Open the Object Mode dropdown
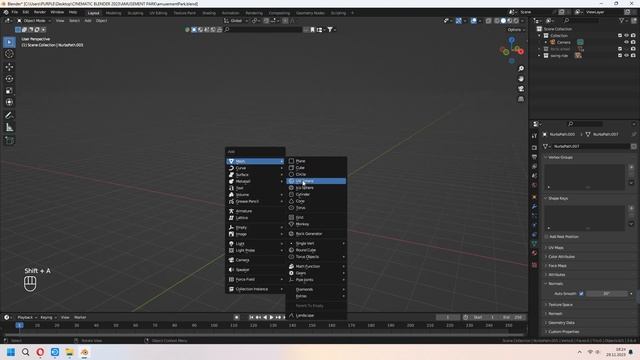Viewport: 640px width, 360px height. coord(34,21)
